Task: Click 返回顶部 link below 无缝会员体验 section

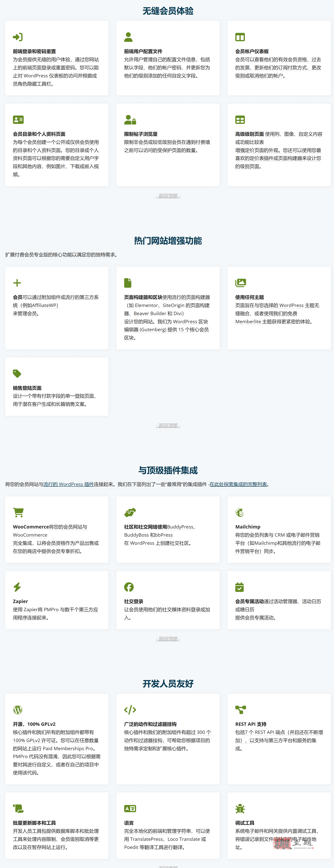Action: pyautogui.click(x=168, y=196)
